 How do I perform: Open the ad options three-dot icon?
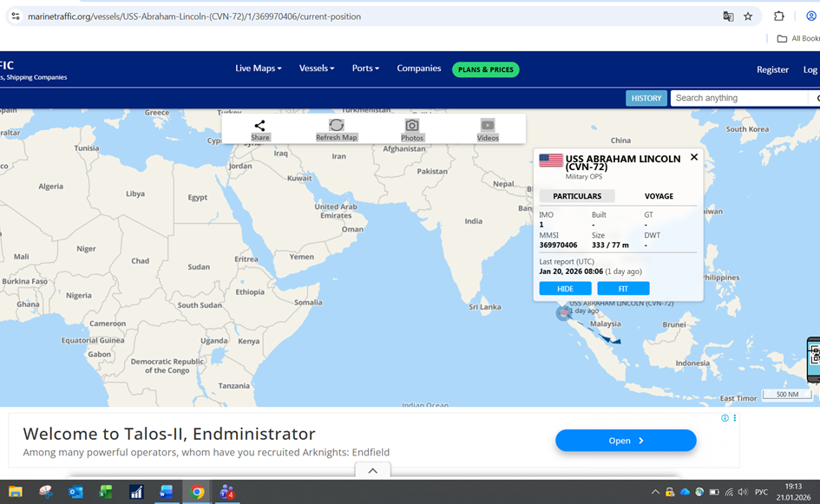735,418
